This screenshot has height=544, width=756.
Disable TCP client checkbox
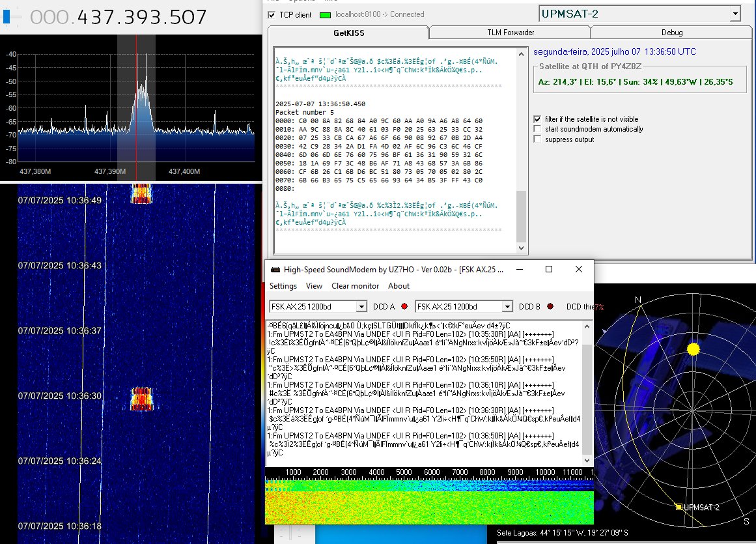(x=273, y=14)
